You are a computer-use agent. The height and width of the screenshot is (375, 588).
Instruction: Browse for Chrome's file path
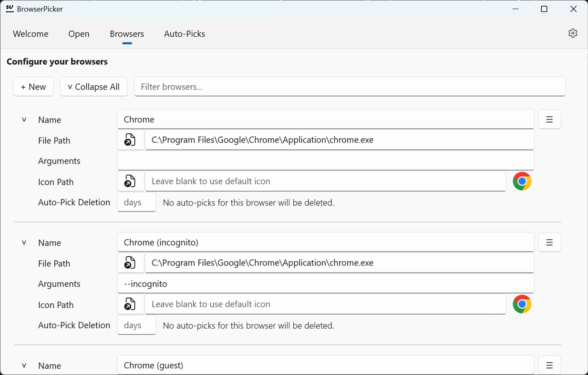[x=130, y=140]
